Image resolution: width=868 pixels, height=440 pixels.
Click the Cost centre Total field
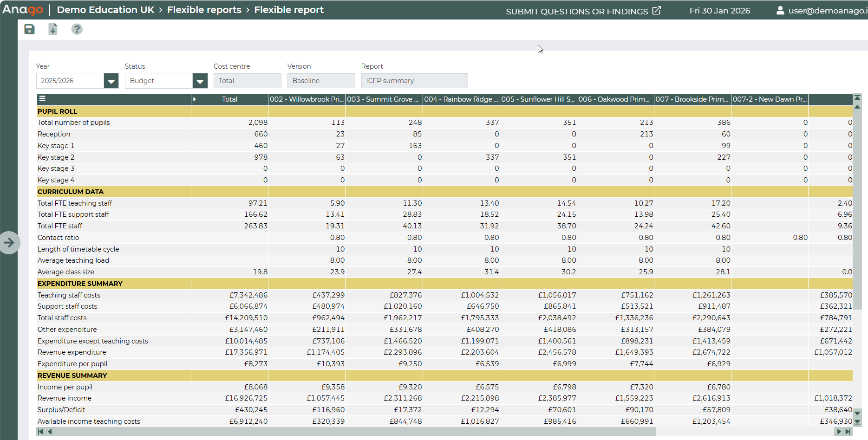pos(247,81)
